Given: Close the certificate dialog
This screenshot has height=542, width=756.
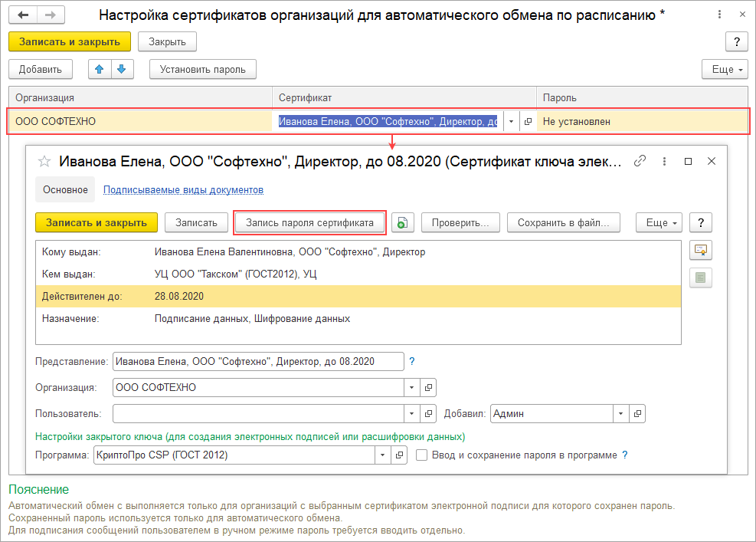Looking at the screenshot, I should point(711,161).
